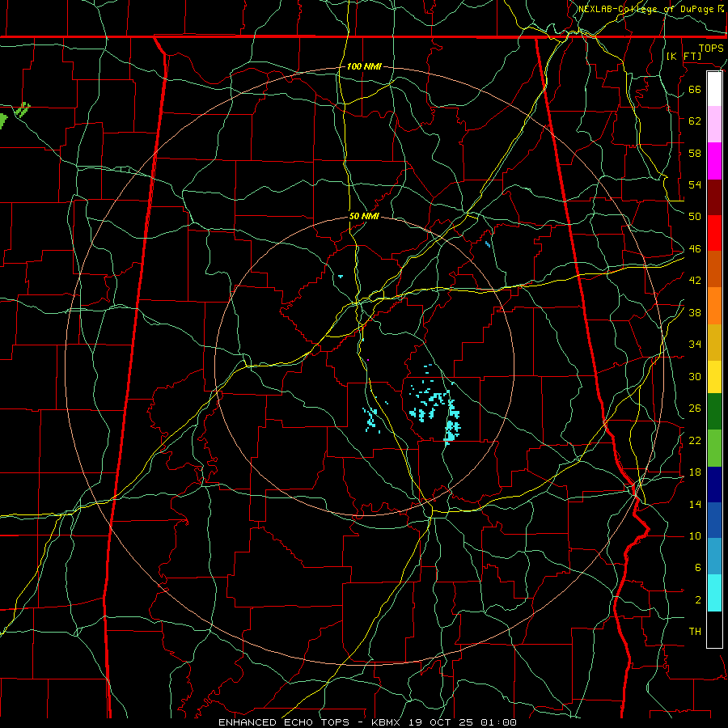Click the "62" legend value
728x728 pixels.
[695, 121]
